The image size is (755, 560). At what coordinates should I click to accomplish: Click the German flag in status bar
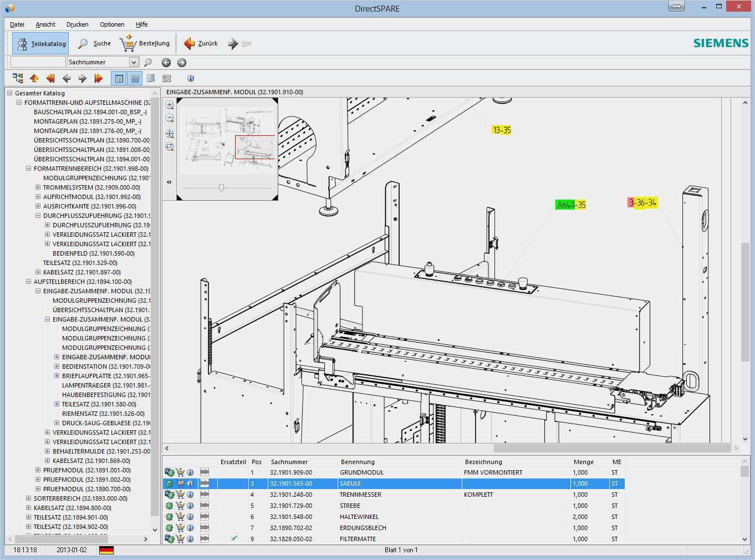click(x=106, y=550)
